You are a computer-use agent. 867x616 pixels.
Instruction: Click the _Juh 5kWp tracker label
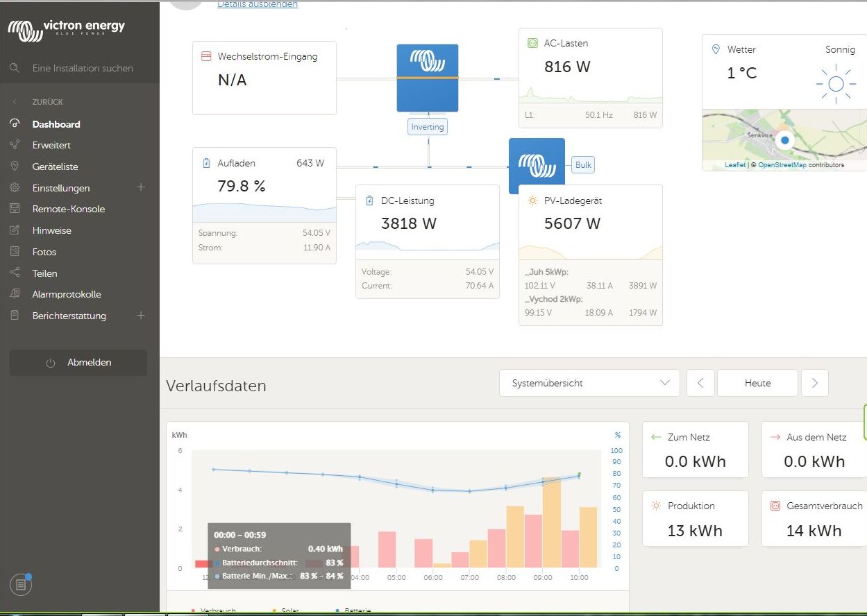point(546,272)
